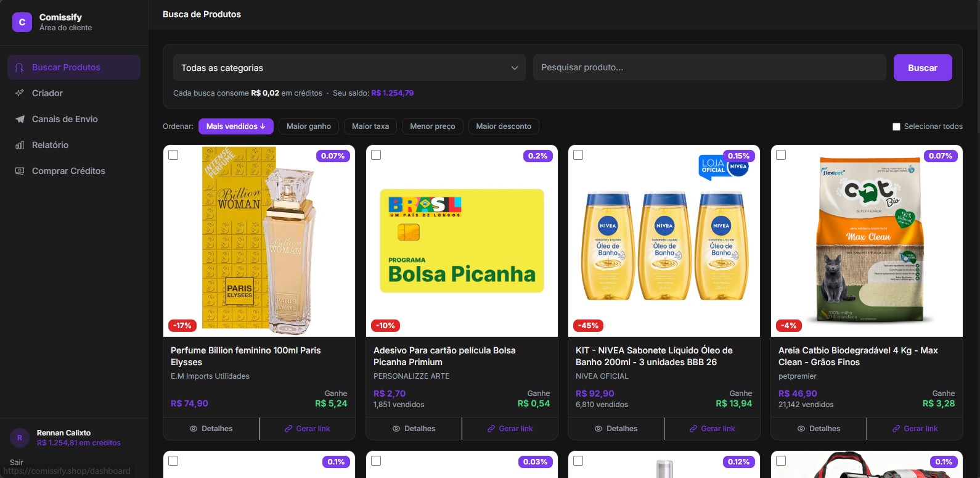Click product title 'Perfume Billion feminino 100ml Paris Elysses'

click(246, 356)
